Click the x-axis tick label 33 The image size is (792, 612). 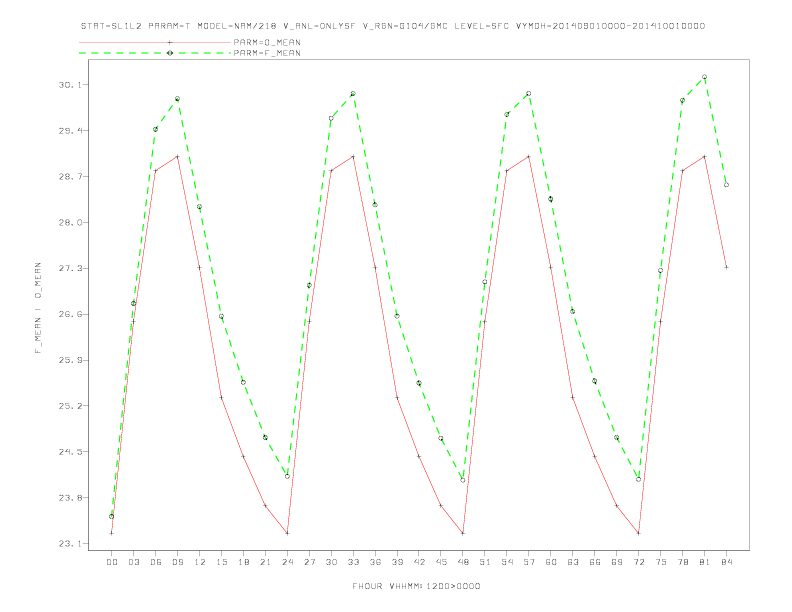(x=353, y=562)
